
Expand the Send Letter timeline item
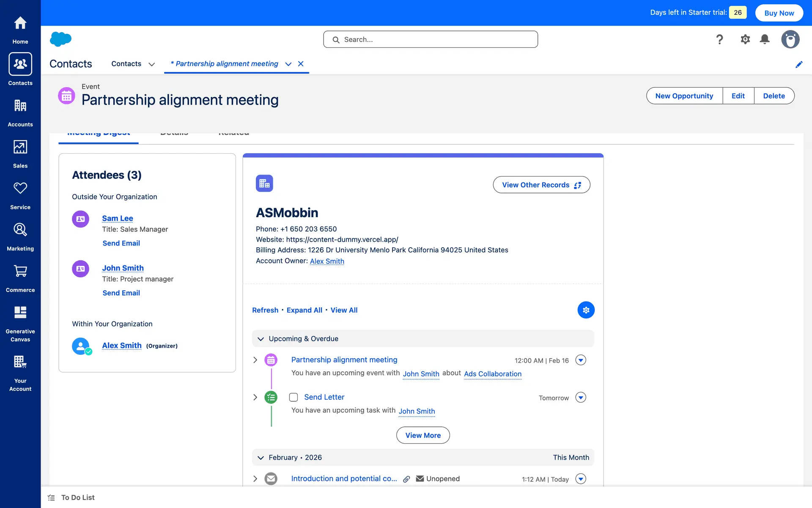pyautogui.click(x=255, y=397)
